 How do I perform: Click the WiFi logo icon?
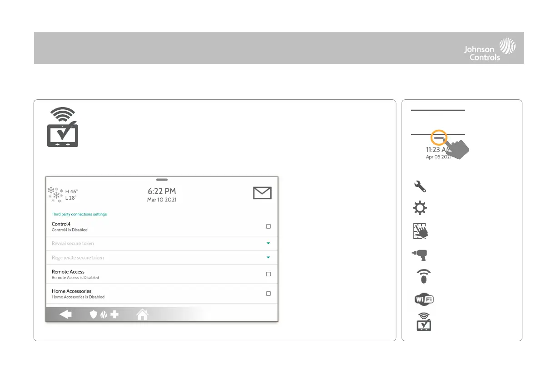[x=424, y=299]
